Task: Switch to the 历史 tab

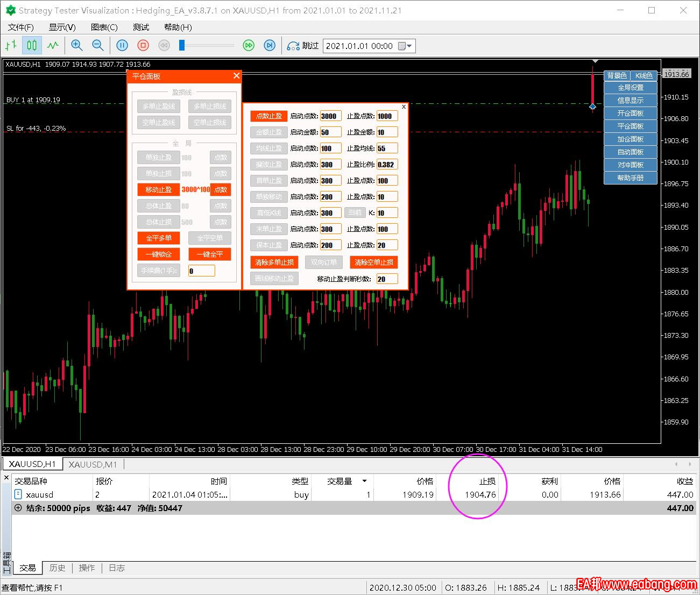Action: click(57, 568)
